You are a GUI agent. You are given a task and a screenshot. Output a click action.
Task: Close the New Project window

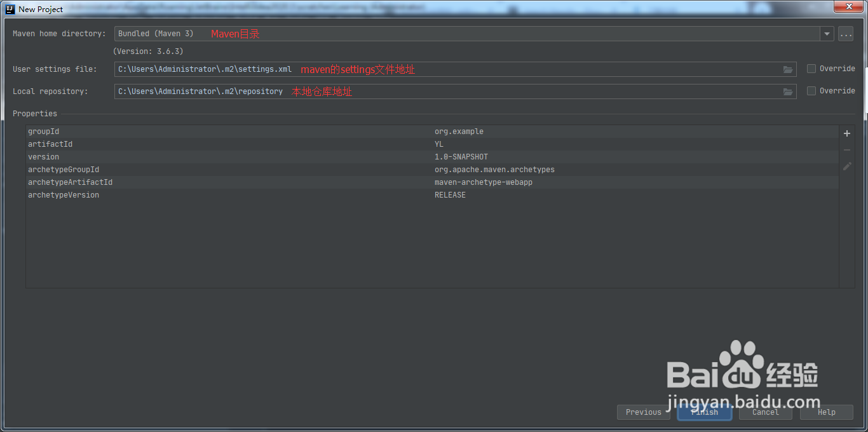[x=848, y=7]
